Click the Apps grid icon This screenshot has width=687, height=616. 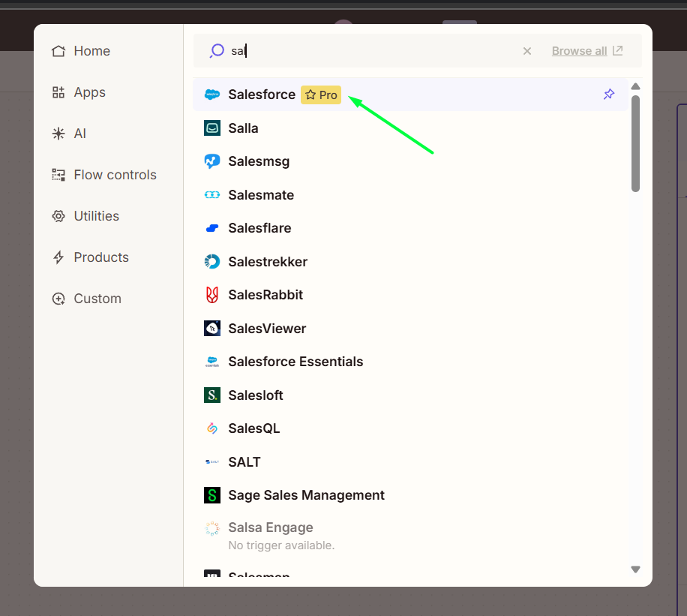click(58, 92)
